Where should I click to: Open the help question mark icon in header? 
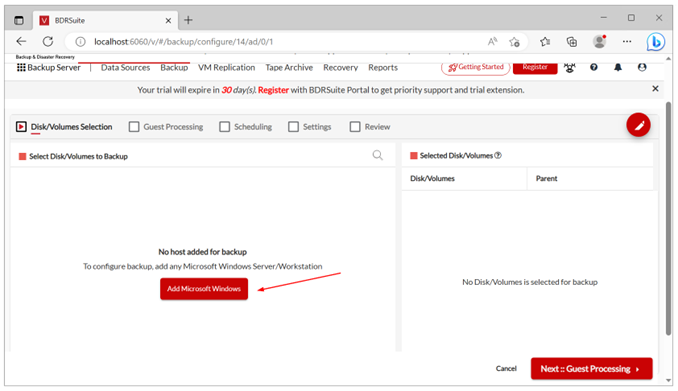[594, 67]
